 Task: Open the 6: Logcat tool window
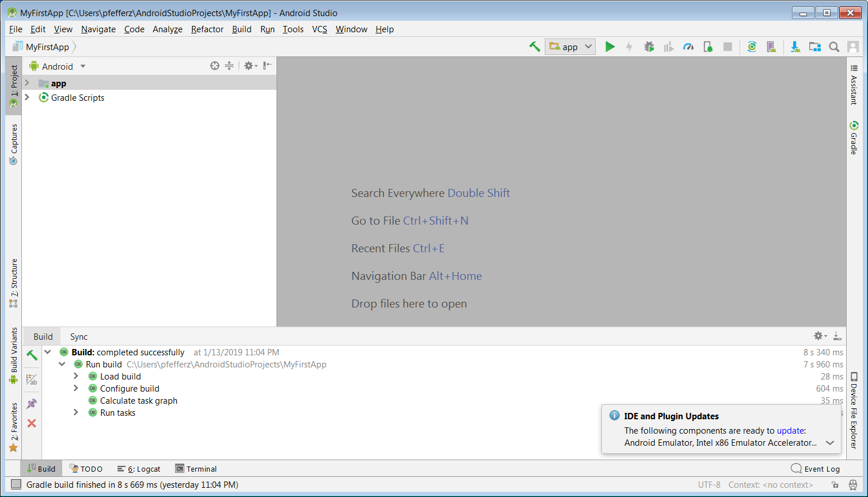pyautogui.click(x=139, y=469)
